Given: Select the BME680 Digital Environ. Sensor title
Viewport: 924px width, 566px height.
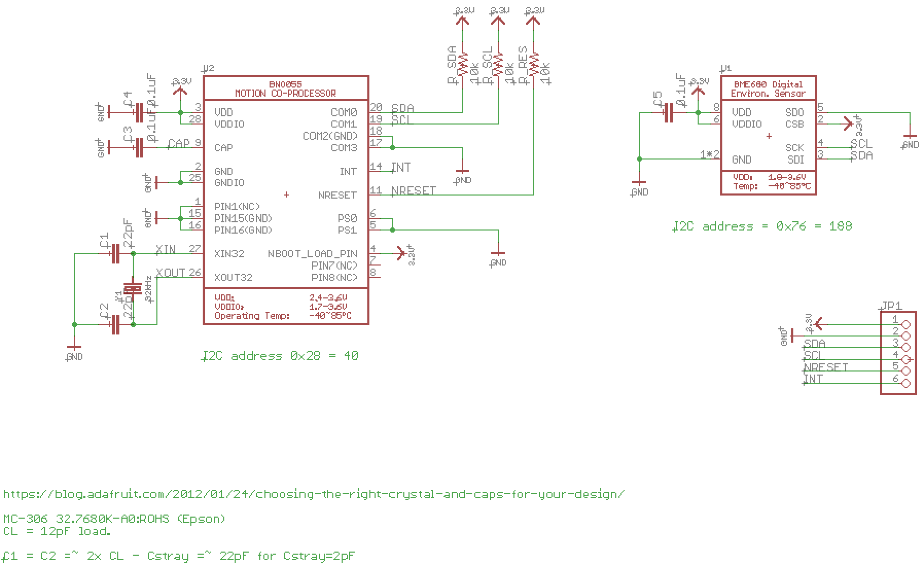Looking at the screenshot, I should [x=769, y=89].
